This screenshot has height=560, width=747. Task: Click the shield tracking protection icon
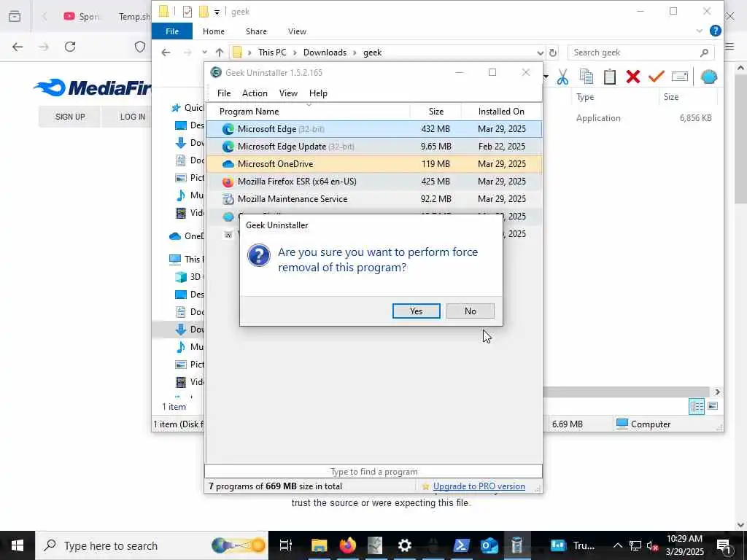tap(139, 47)
